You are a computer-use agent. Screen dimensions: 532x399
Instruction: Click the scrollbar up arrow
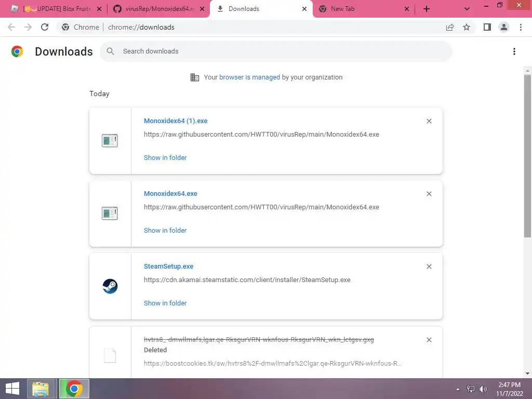click(527, 71)
